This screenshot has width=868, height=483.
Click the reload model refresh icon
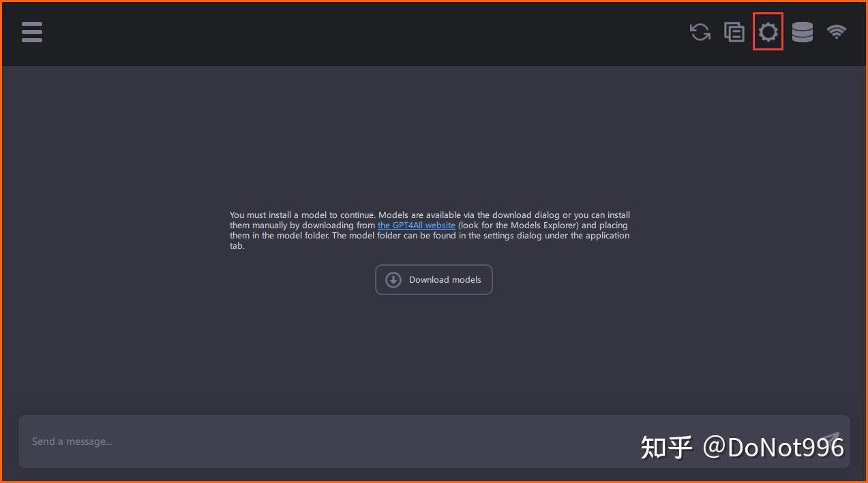[x=700, y=32]
